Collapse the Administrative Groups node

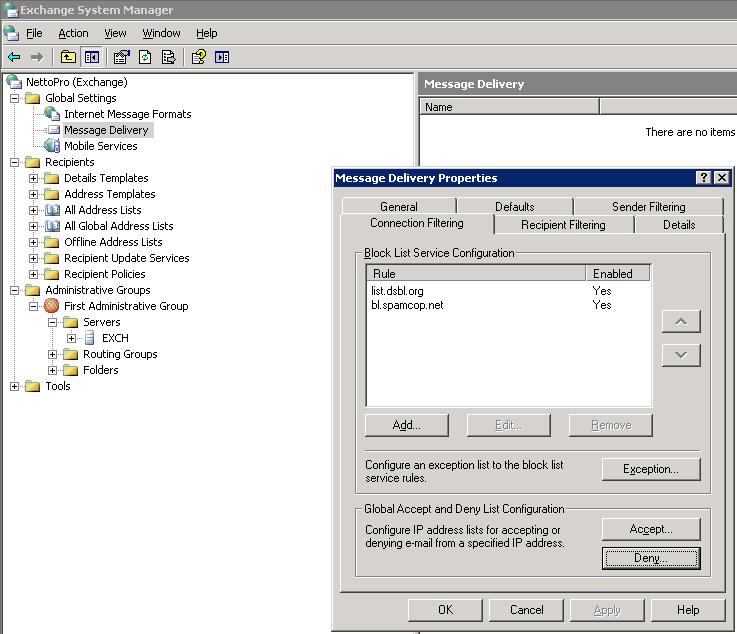pos(15,290)
